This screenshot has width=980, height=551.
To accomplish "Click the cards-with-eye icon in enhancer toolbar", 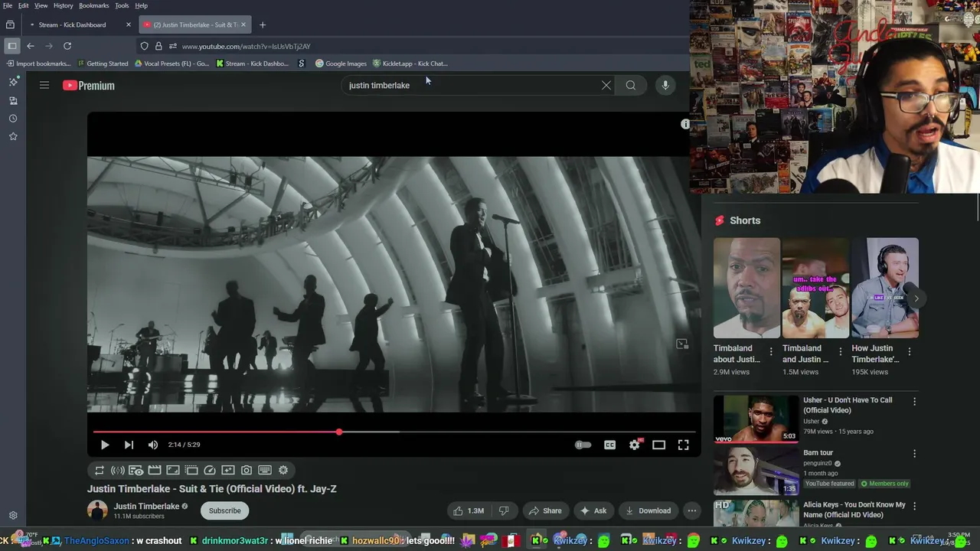I will pos(136,471).
